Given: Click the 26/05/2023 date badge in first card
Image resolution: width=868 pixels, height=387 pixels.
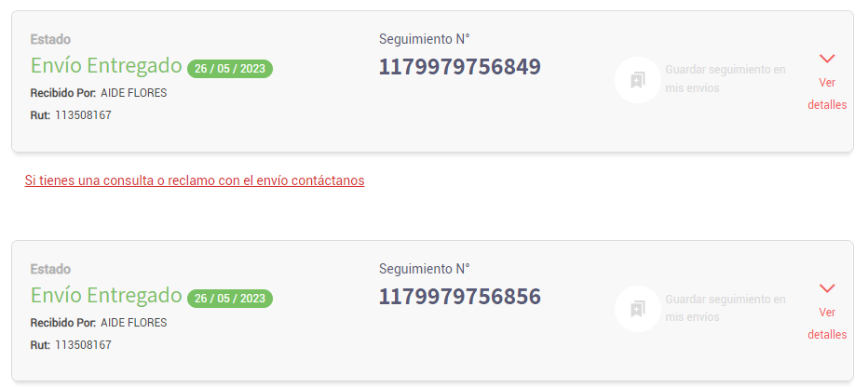Looking at the screenshot, I should 230,68.
